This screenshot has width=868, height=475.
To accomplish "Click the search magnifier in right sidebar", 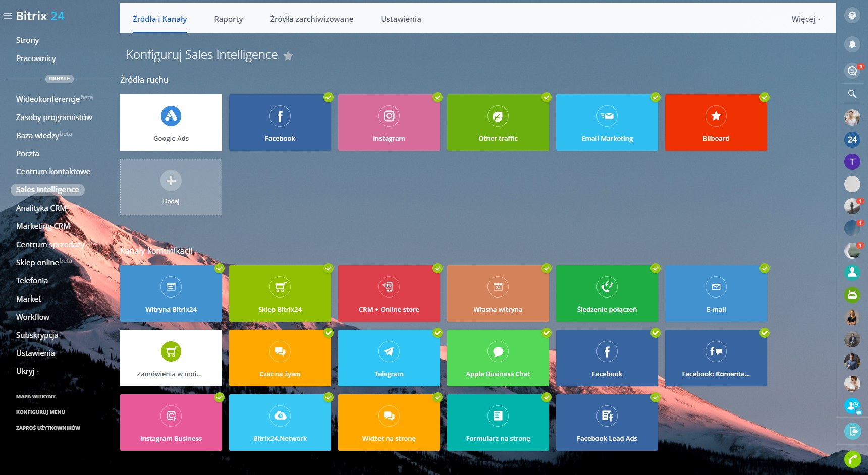I will [852, 94].
